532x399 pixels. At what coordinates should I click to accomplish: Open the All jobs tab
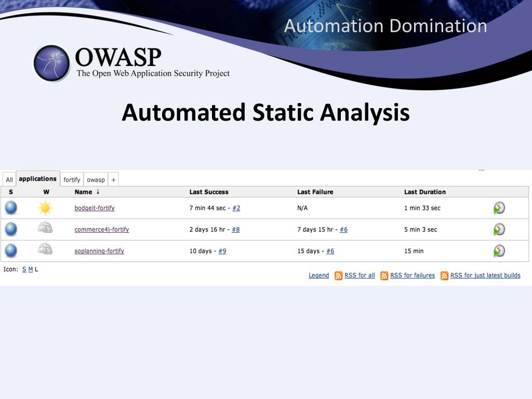[9, 180]
